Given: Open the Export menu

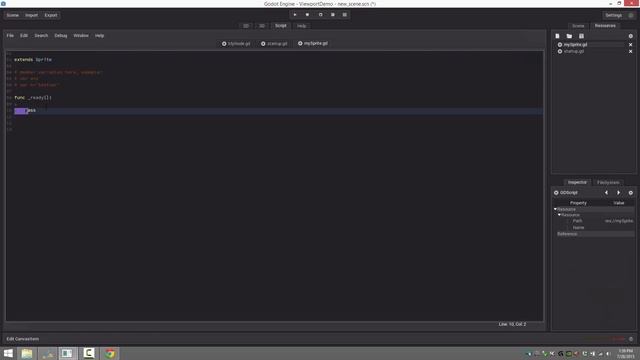Looking at the screenshot, I should [51, 15].
